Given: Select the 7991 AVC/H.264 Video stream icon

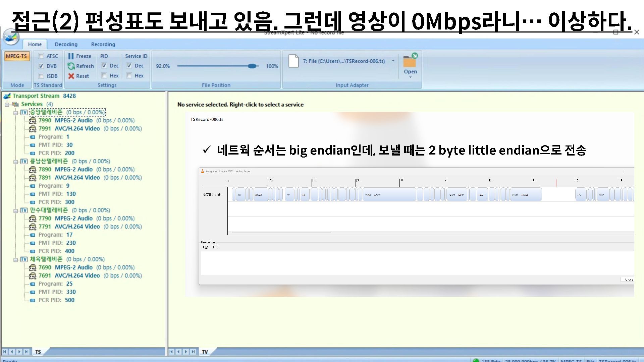Looking at the screenshot, I should pos(33,129).
